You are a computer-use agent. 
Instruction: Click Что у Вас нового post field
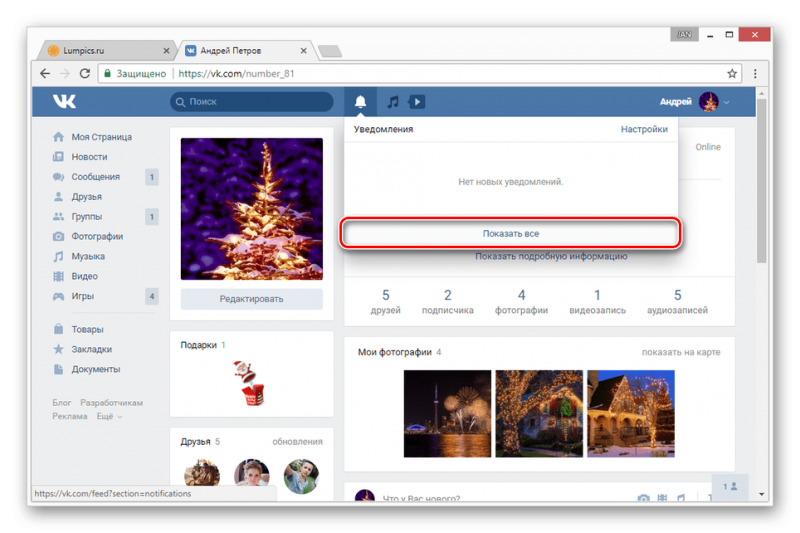point(421,498)
